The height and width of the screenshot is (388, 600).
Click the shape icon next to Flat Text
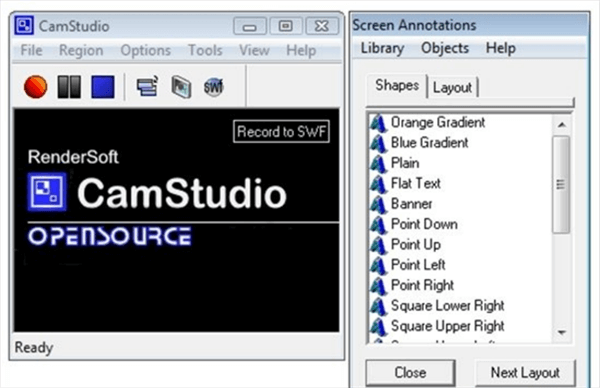pyautogui.click(x=378, y=184)
